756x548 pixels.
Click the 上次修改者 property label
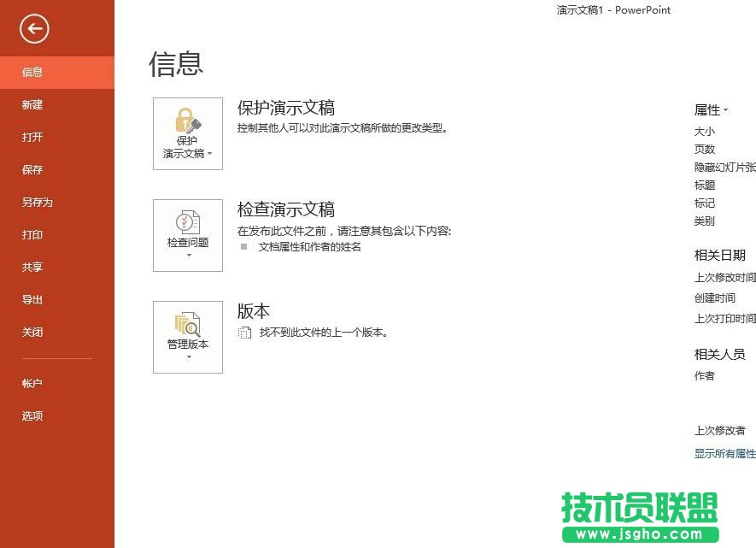[720, 430]
